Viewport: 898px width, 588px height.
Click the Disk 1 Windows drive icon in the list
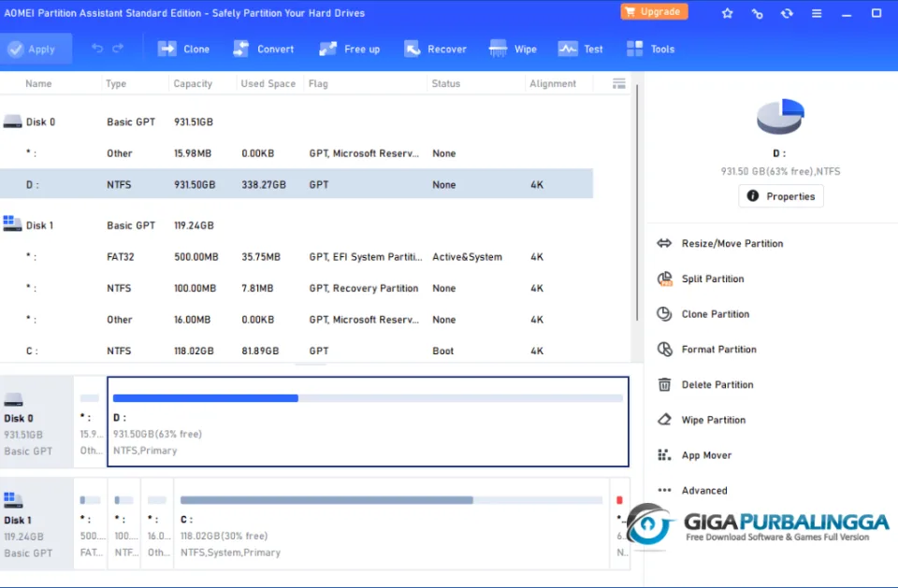tap(12, 223)
